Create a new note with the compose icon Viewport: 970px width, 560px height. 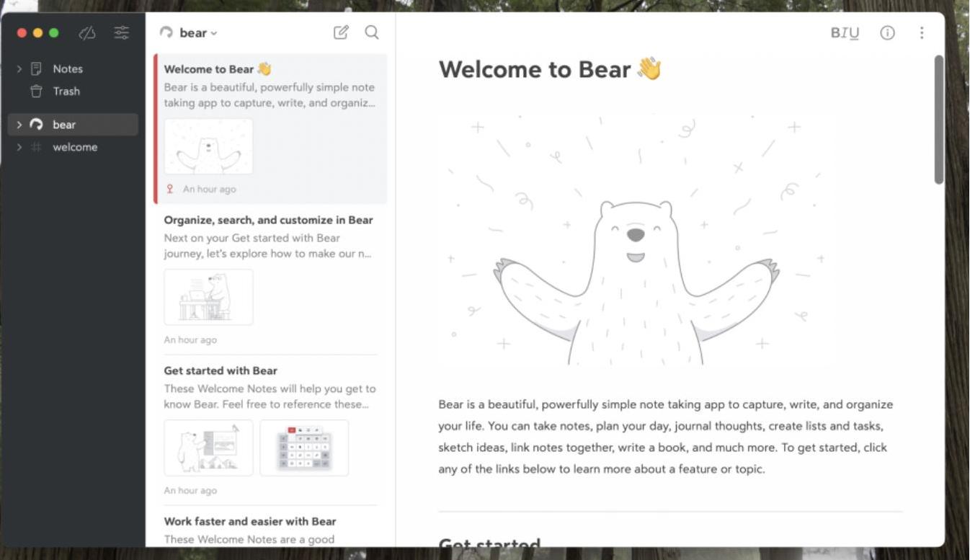tap(340, 32)
